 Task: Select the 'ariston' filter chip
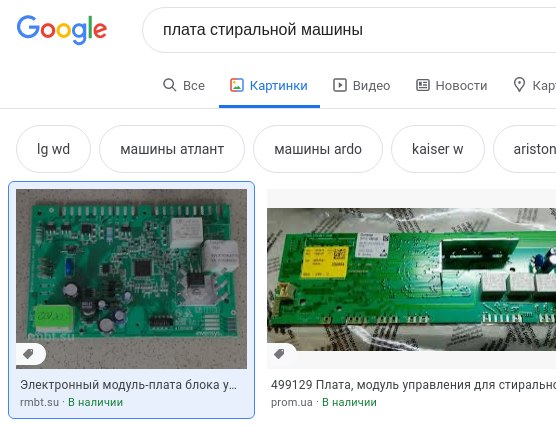coord(526,149)
